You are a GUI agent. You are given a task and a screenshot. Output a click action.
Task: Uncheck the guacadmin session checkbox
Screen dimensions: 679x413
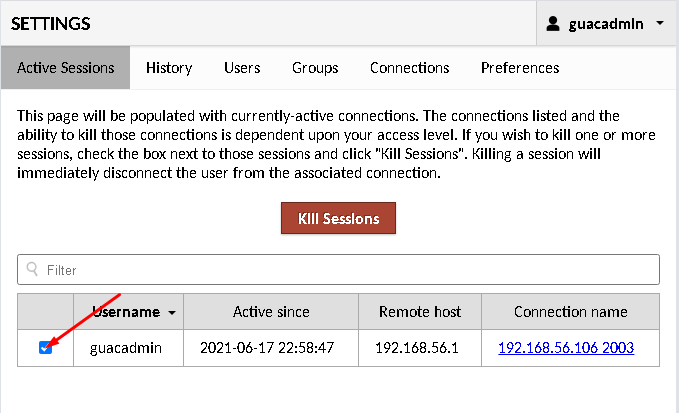45,347
